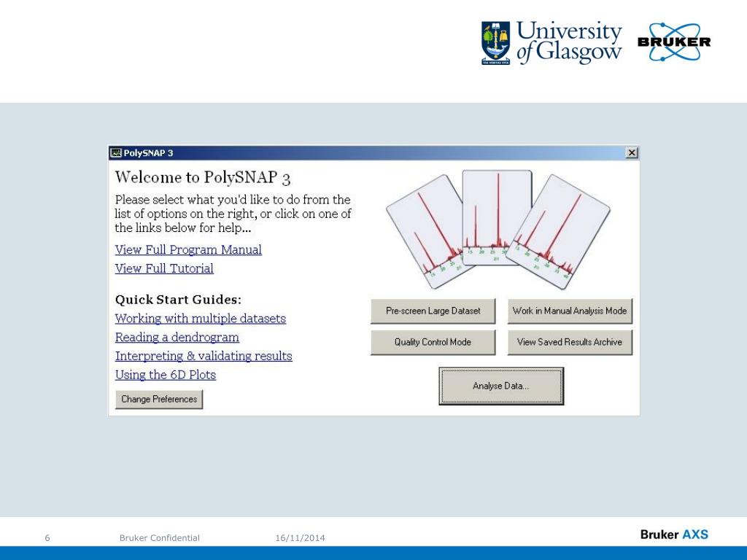Image resolution: width=747 pixels, height=560 pixels.
Task: Choose Quality Control Mode button
Action: tap(433, 342)
